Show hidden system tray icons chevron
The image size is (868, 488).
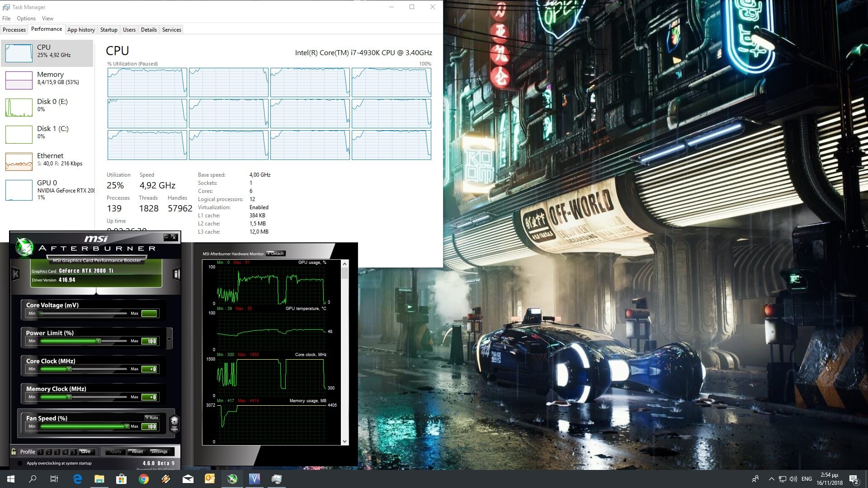771,479
